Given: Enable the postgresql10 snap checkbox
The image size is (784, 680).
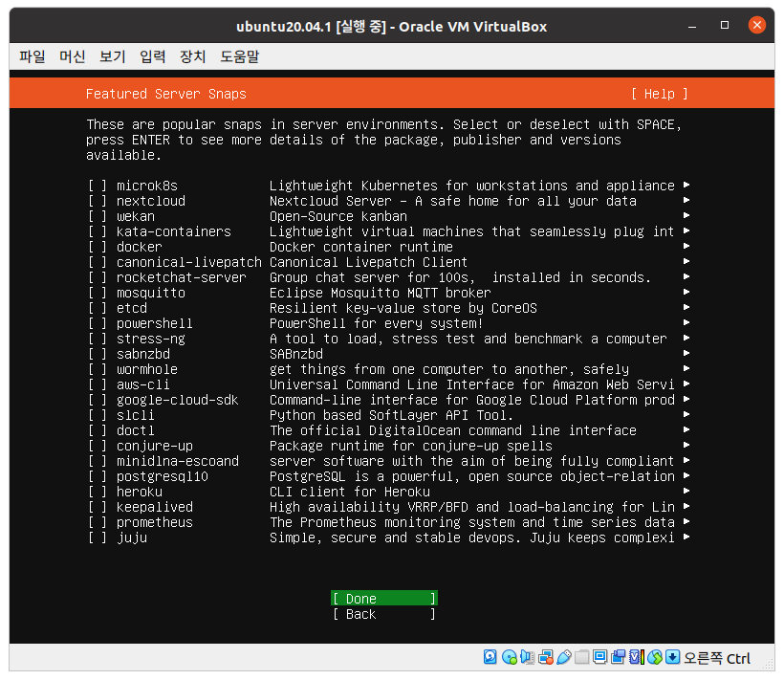Looking at the screenshot, I should (x=97, y=476).
